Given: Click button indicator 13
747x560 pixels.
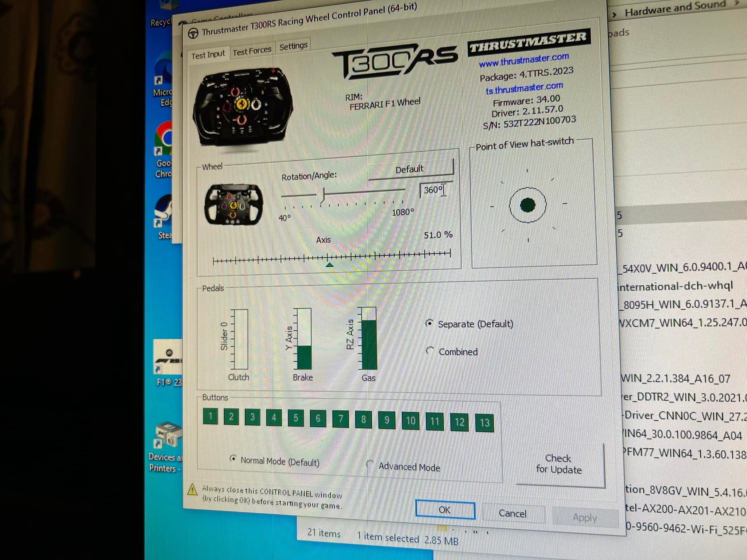Looking at the screenshot, I should pyautogui.click(x=485, y=423).
